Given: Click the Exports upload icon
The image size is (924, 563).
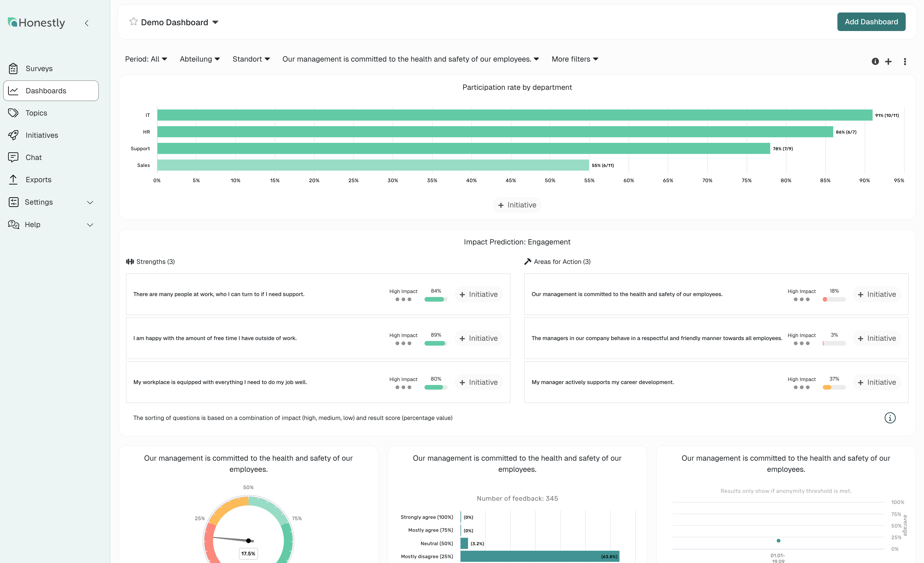Looking at the screenshot, I should (13, 180).
